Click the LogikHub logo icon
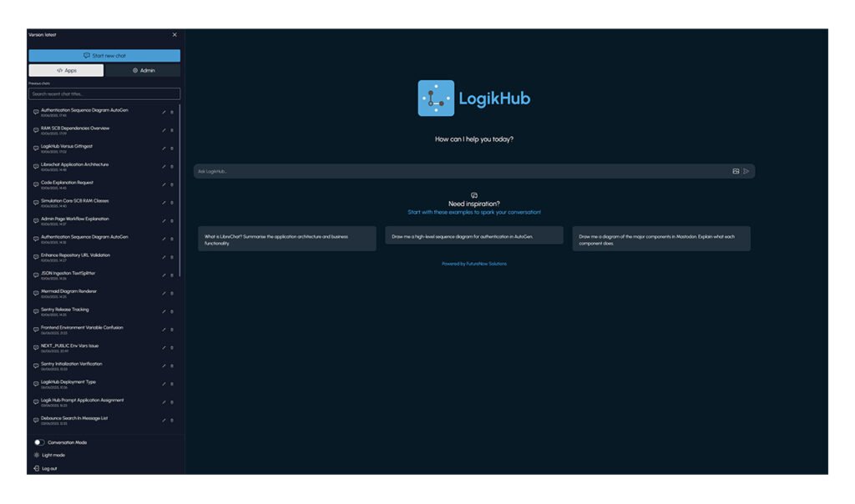 (x=436, y=98)
